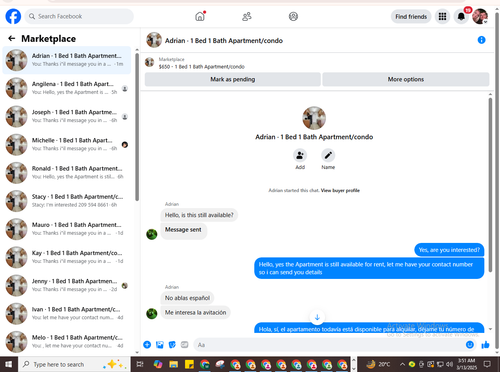The image size is (500, 372).
Task: Open the Mauro conversation
Action: click(x=67, y=229)
